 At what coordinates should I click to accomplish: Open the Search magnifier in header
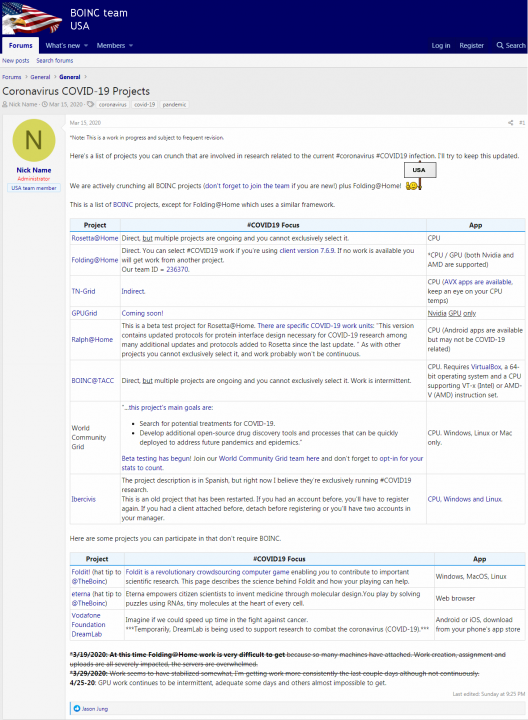tap(511, 45)
